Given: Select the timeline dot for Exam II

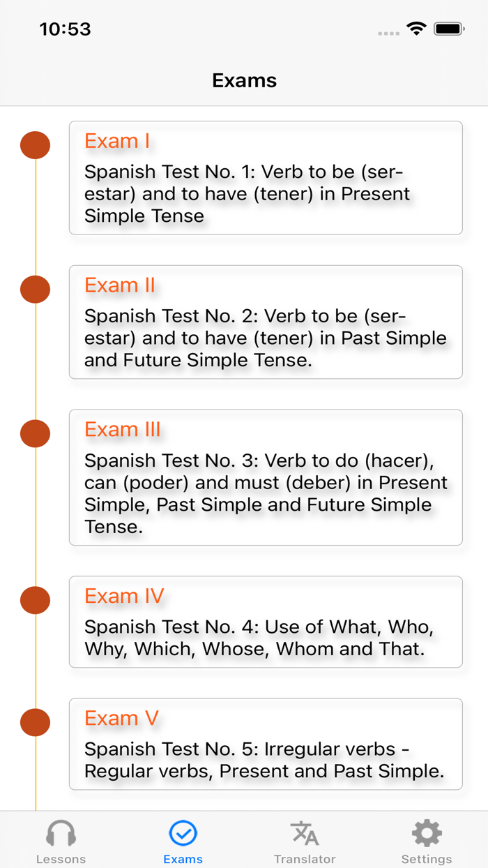Looking at the screenshot, I should (36, 290).
